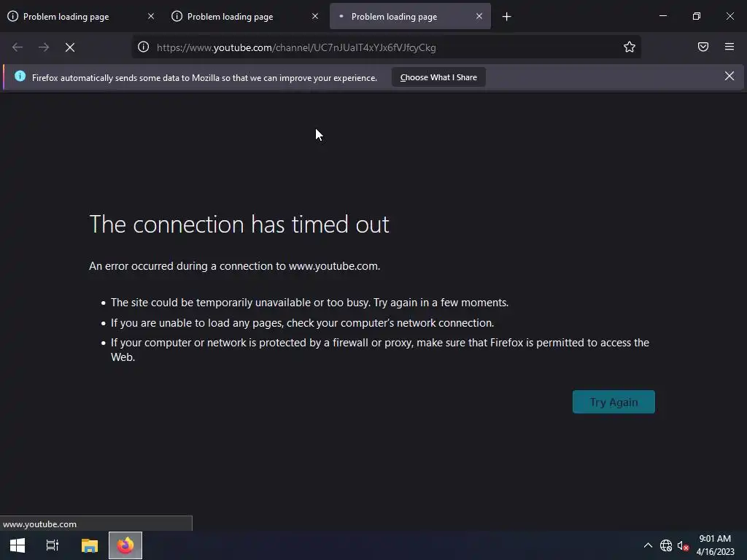Close the first Problem loading page tab
This screenshot has height=560, width=747.
(151, 16)
